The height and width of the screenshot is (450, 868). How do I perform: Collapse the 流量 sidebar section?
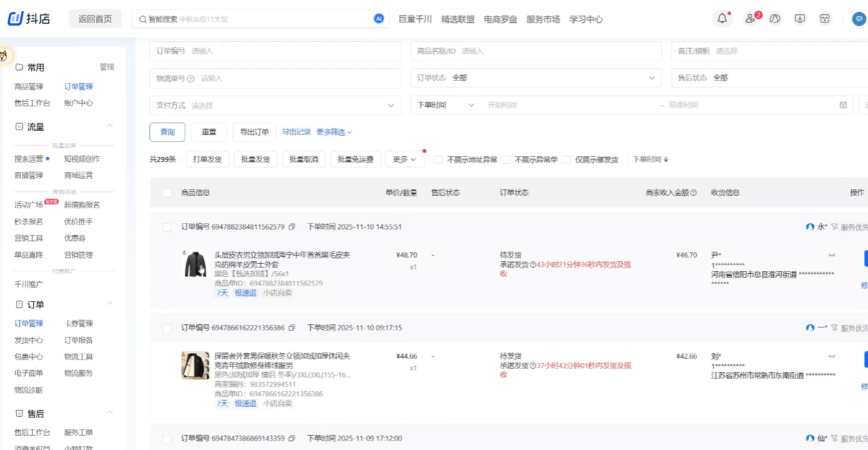[109, 126]
